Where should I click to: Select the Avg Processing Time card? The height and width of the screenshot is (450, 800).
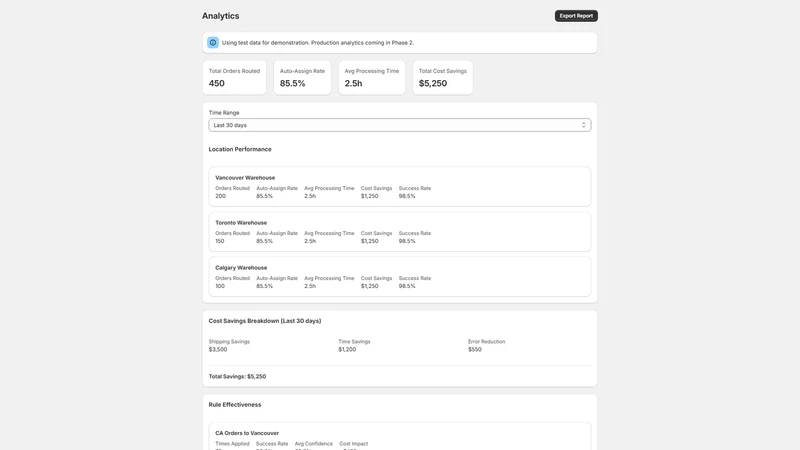click(x=371, y=78)
